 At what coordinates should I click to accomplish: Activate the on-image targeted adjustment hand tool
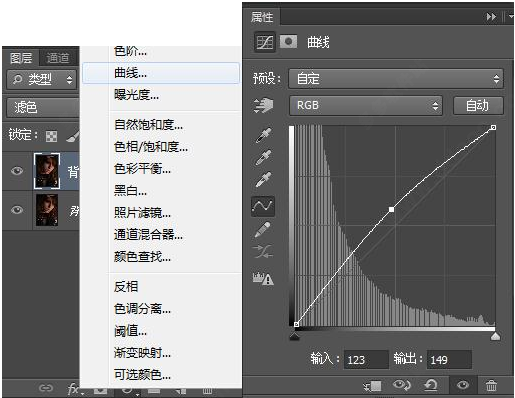pos(264,105)
